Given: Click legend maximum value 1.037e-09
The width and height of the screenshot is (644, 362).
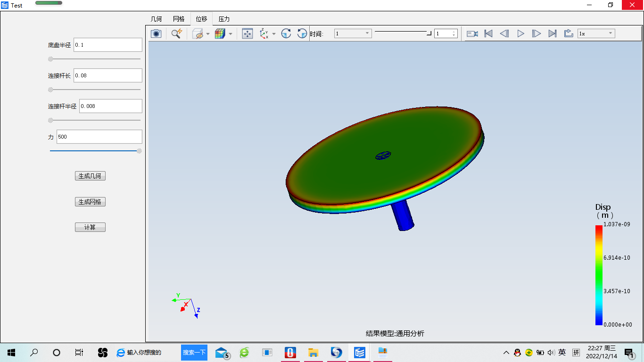Looking at the screenshot, I should 617,224.
